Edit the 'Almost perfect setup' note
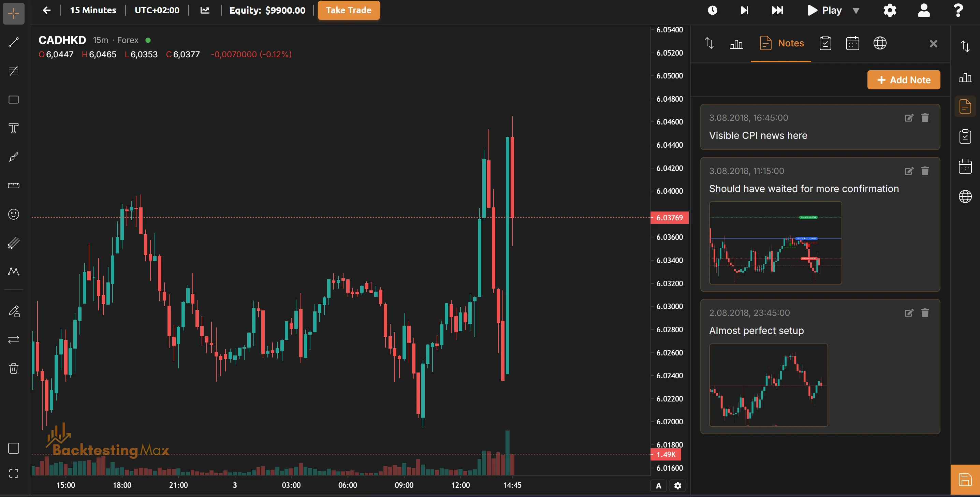This screenshot has height=497, width=980. point(909,313)
